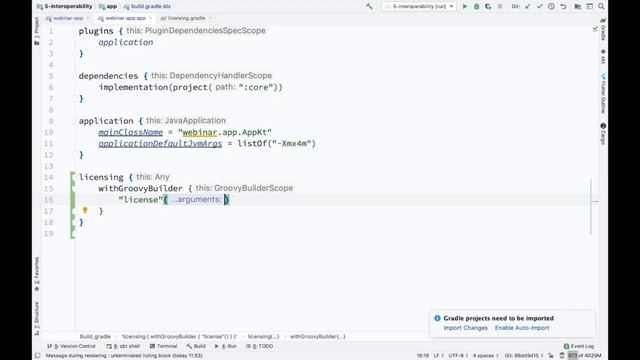
Task: Click withGroovyBuilder on line 15
Action: pos(140,188)
